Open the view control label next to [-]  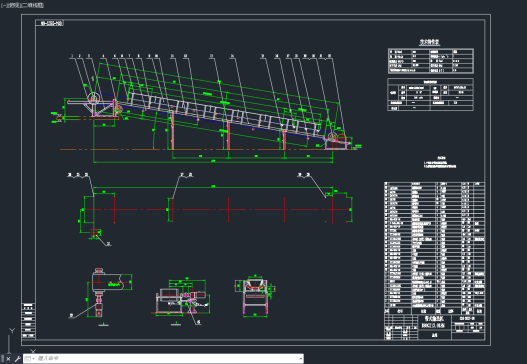13,5
